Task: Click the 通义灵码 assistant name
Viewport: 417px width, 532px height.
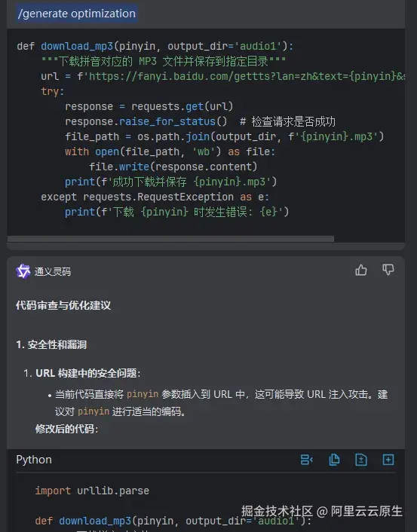Action: pyautogui.click(x=53, y=271)
